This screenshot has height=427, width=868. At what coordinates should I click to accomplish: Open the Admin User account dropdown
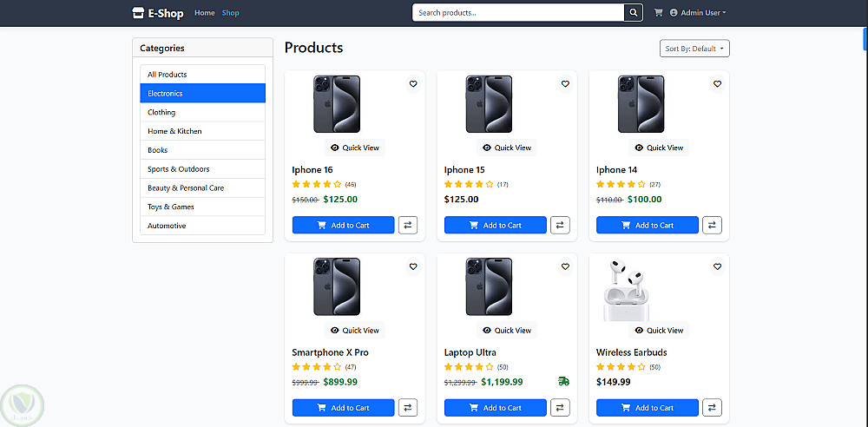click(x=698, y=13)
